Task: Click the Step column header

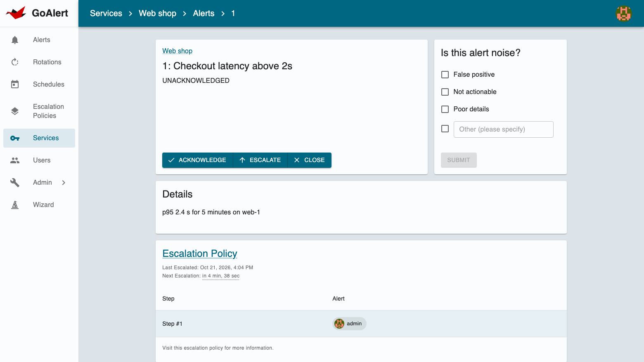Action: click(x=168, y=299)
